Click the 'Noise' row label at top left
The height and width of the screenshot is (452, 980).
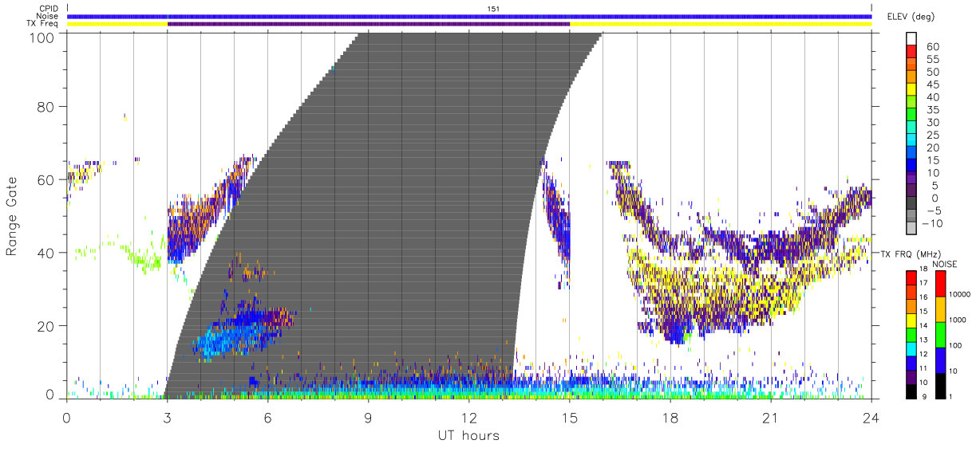(49, 16)
